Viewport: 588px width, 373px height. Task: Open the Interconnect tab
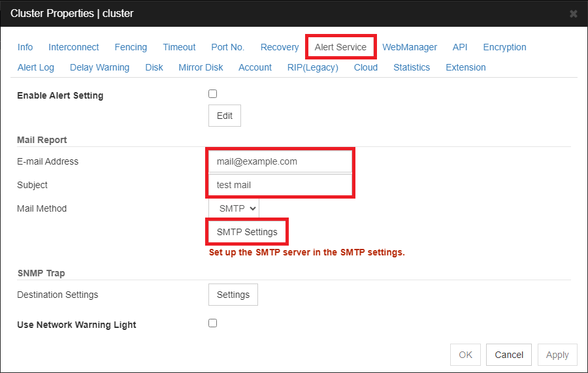tap(73, 47)
